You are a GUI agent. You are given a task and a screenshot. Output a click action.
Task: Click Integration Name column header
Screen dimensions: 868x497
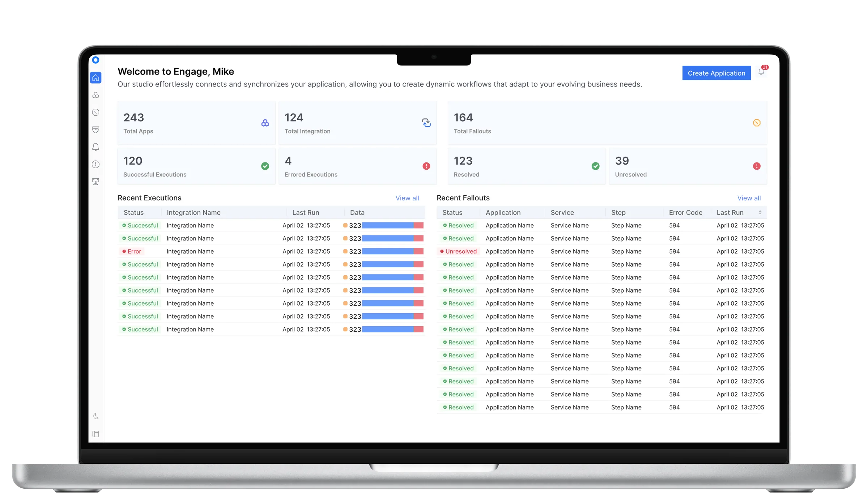pyautogui.click(x=193, y=213)
